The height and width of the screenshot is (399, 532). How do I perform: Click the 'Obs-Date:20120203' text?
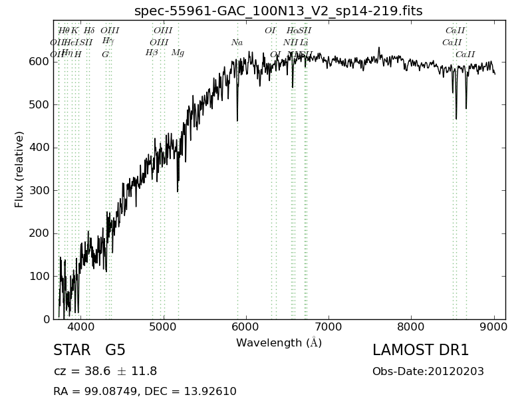pyautogui.click(x=428, y=372)
